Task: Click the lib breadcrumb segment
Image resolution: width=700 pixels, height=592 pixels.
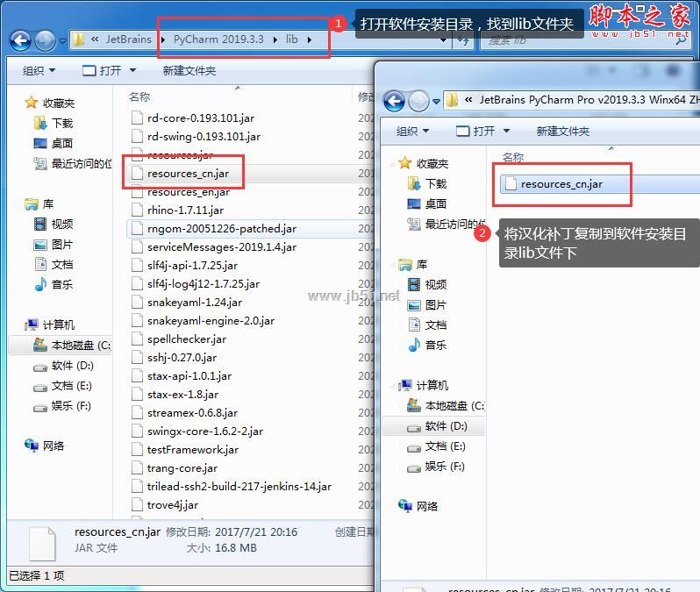Action: [x=291, y=39]
